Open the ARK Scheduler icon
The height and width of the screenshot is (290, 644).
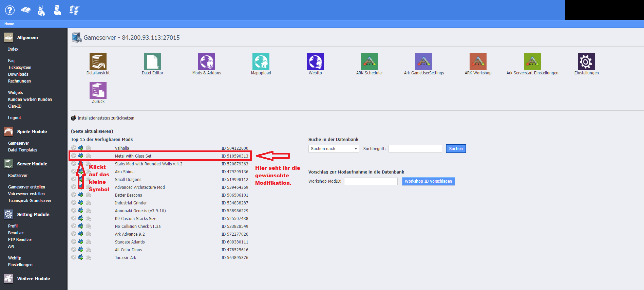click(369, 62)
